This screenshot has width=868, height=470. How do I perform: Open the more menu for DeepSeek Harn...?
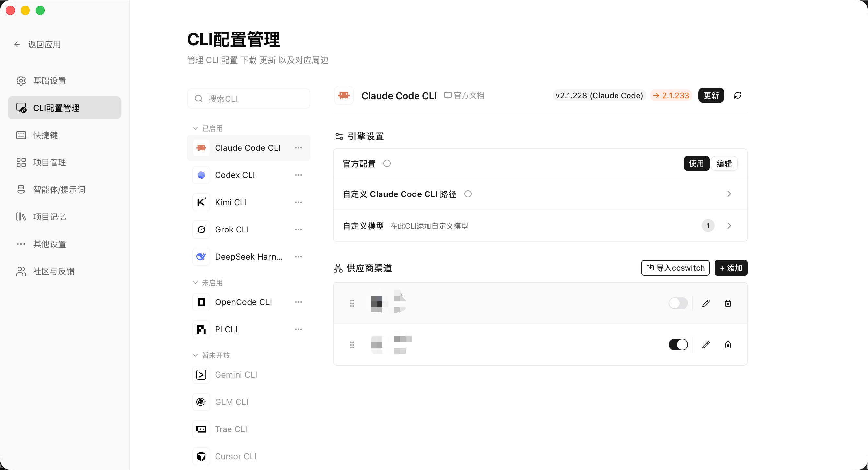298,257
